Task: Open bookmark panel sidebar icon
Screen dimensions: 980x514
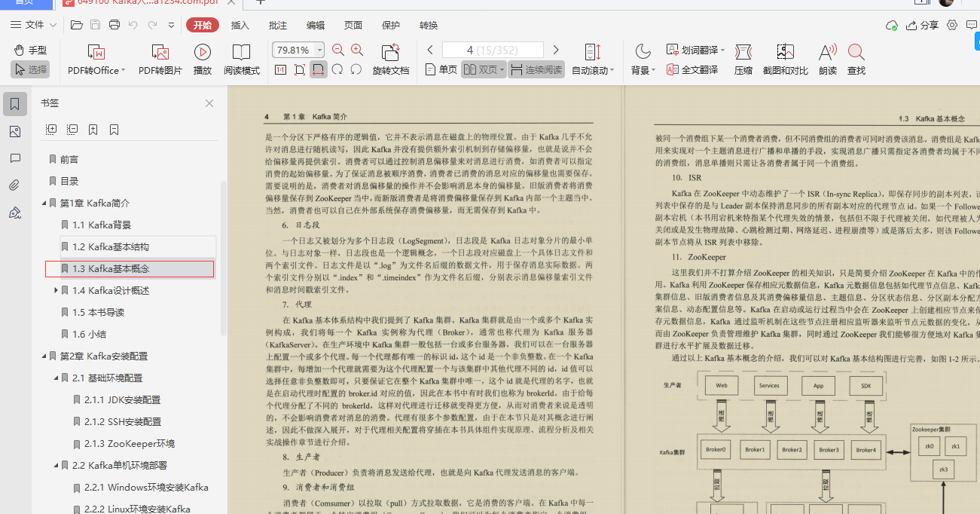Action: pos(14,104)
